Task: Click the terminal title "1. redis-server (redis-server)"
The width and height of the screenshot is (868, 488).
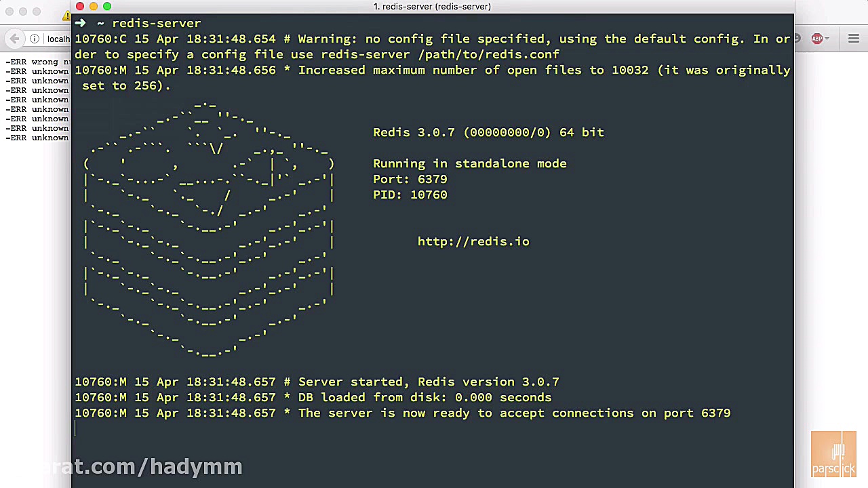Action: coord(432,6)
